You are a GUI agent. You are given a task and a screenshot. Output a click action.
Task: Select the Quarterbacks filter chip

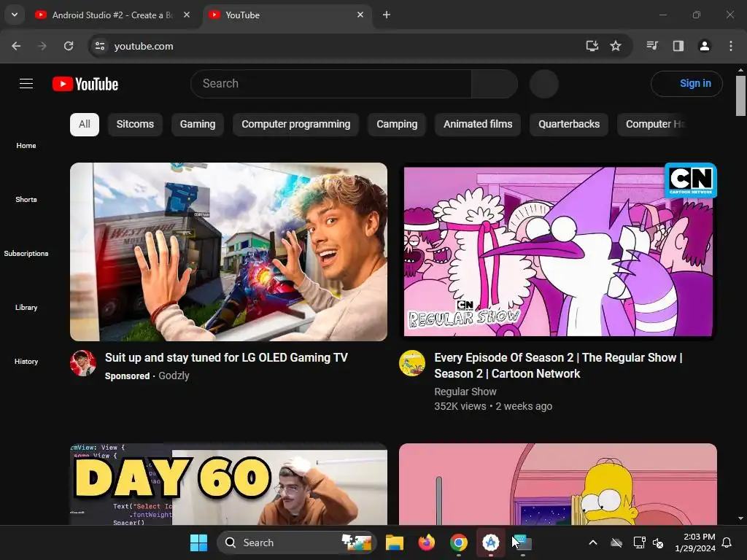[x=569, y=124]
